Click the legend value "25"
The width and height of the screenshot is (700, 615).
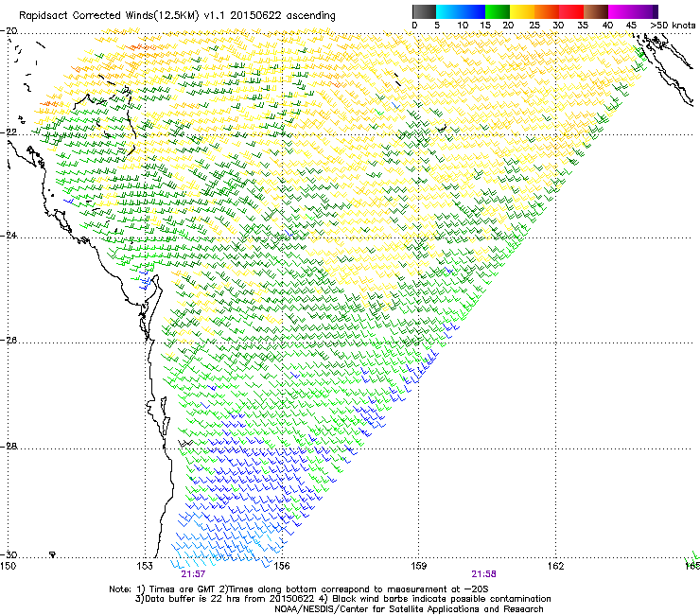click(x=534, y=26)
